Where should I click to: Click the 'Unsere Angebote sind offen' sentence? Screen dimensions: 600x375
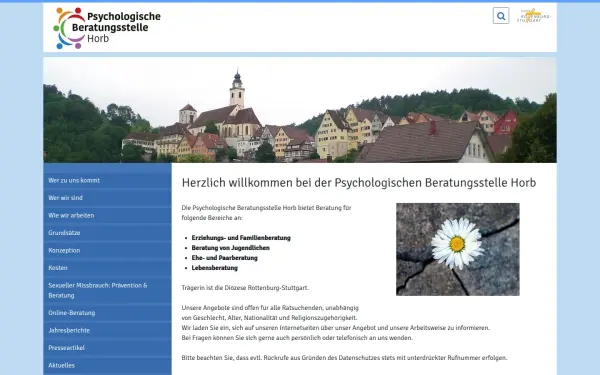pyautogui.click(x=270, y=313)
